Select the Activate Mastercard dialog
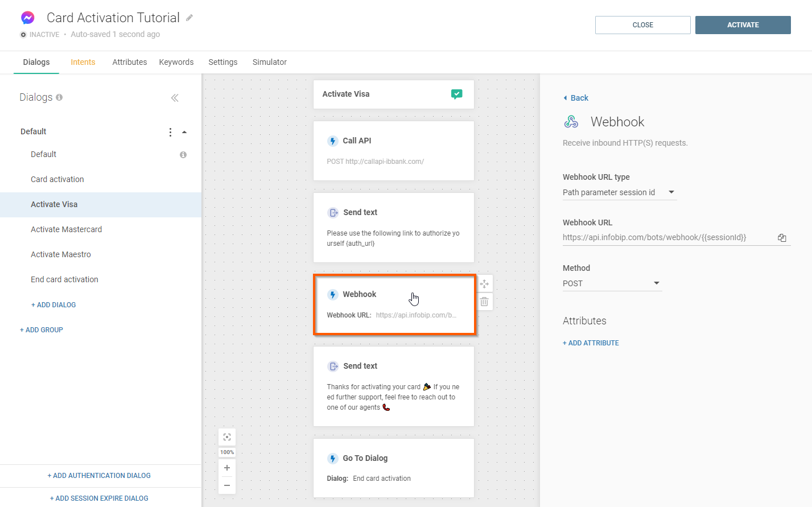Image resolution: width=812 pixels, height=507 pixels. click(x=67, y=229)
